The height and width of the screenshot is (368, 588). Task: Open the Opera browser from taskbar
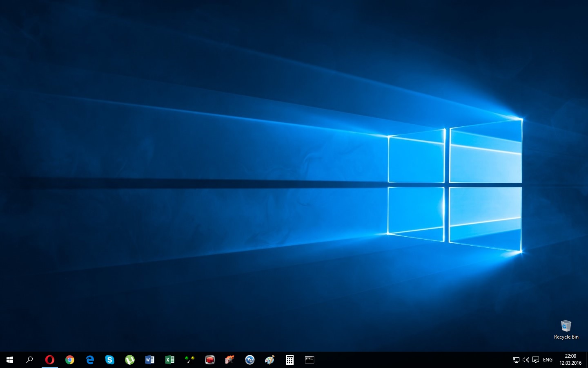click(49, 360)
